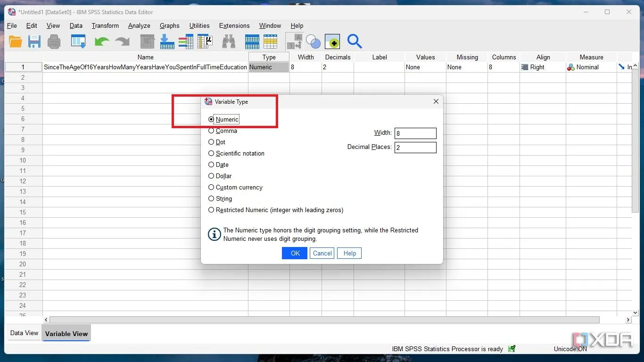
Task: Click the Label column header
Action: pyautogui.click(x=379, y=57)
